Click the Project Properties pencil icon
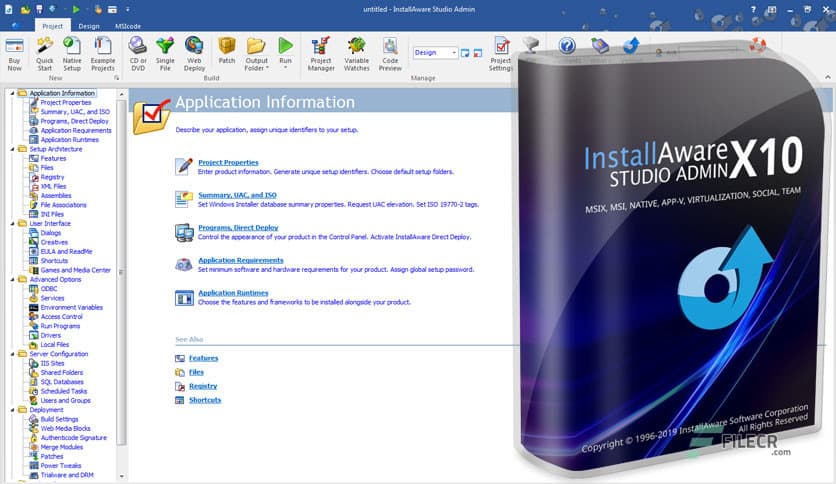The height and width of the screenshot is (484, 836). (x=184, y=166)
